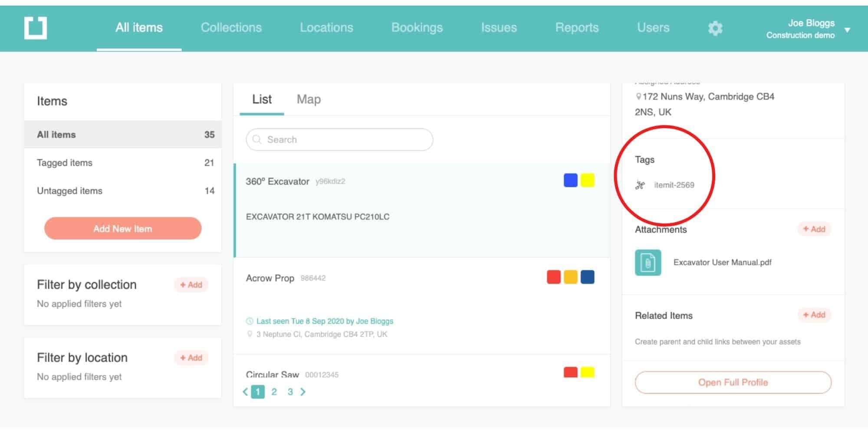Image resolution: width=868 pixels, height=434 pixels.
Task: Open the Collections menu item
Action: [231, 28]
